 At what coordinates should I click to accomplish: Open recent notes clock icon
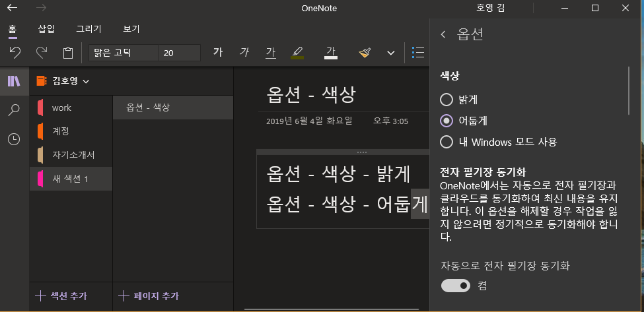click(14, 139)
